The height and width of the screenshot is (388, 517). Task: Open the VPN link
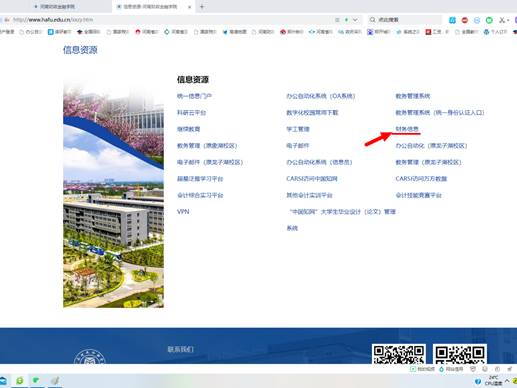click(x=183, y=212)
